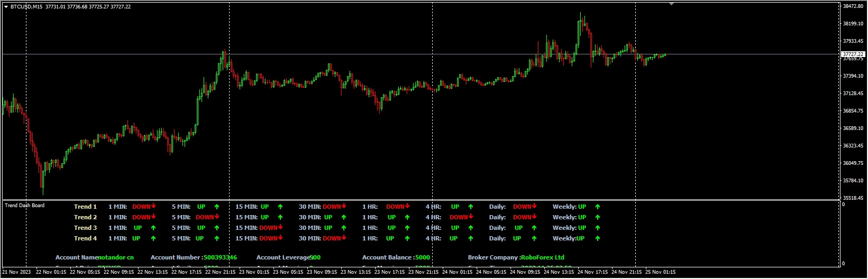Click the Trend 3 4 HR green up arrow
Image resolution: width=868 pixels, height=279 pixels.
[471, 228]
